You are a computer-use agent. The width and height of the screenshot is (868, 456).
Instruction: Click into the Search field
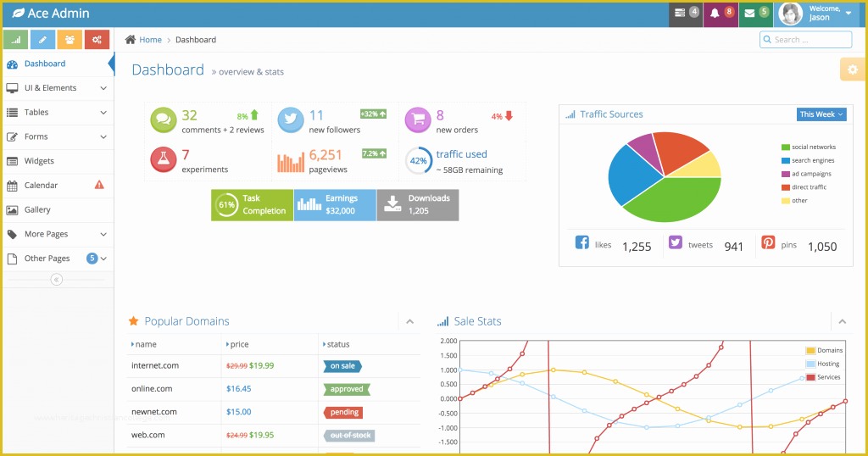[805, 39]
